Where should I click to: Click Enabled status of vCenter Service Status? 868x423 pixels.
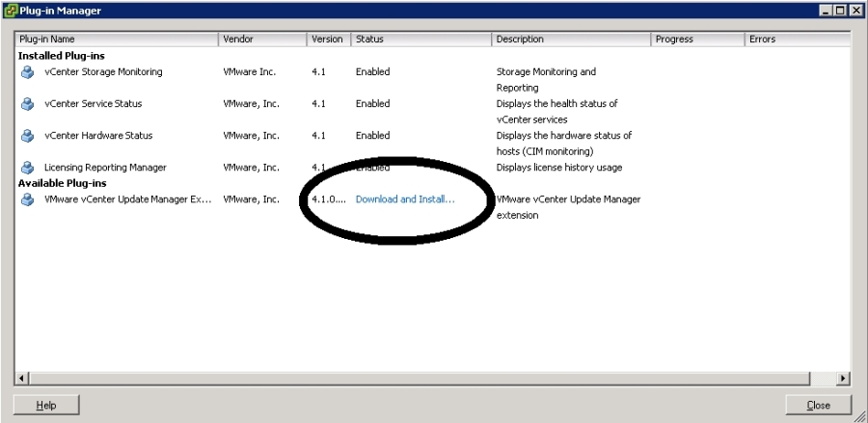372,103
